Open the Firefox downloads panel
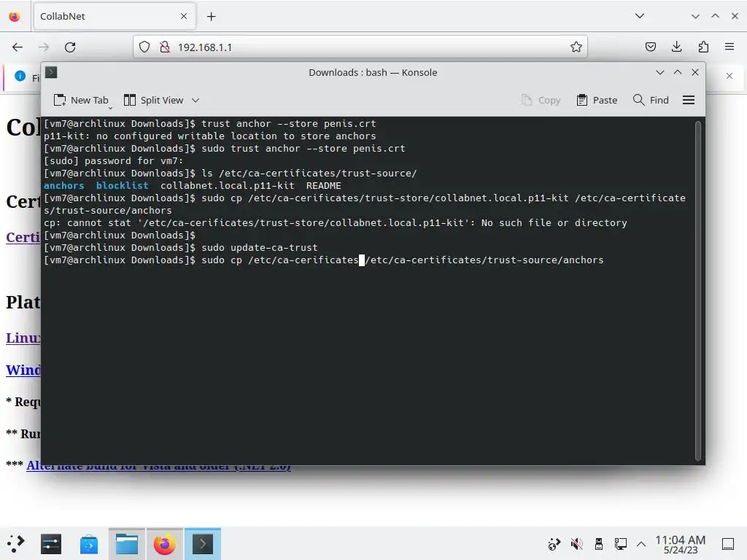747x560 pixels. pyautogui.click(x=676, y=47)
